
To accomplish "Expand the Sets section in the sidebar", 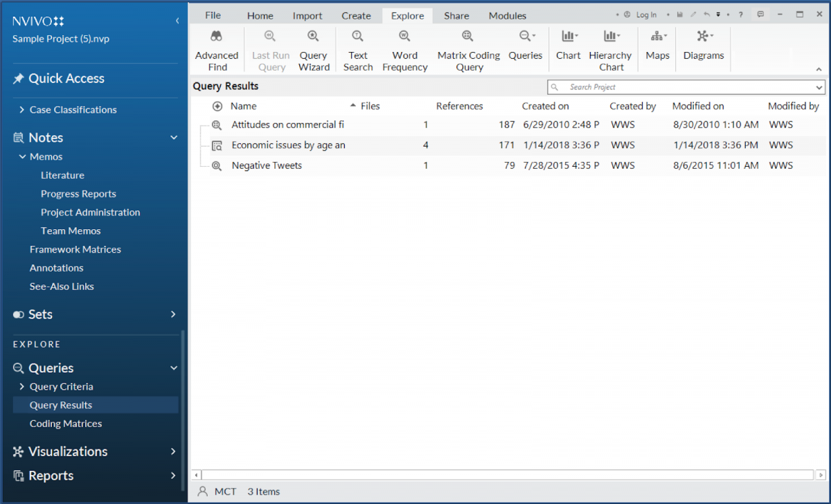I will click(x=174, y=314).
